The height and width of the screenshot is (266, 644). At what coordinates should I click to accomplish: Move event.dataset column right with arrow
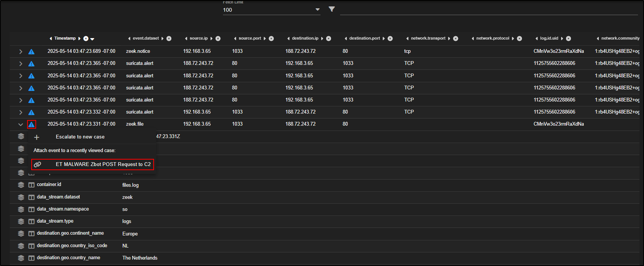click(x=162, y=38)
